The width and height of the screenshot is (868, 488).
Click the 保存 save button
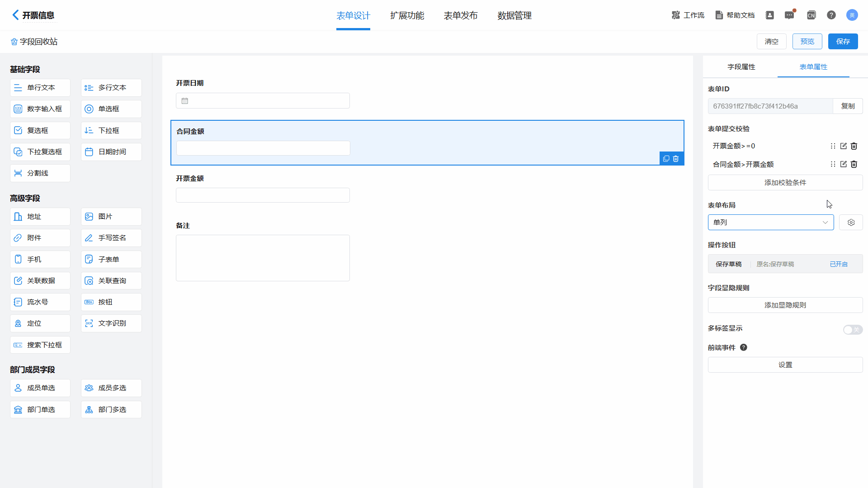point(843,42)
